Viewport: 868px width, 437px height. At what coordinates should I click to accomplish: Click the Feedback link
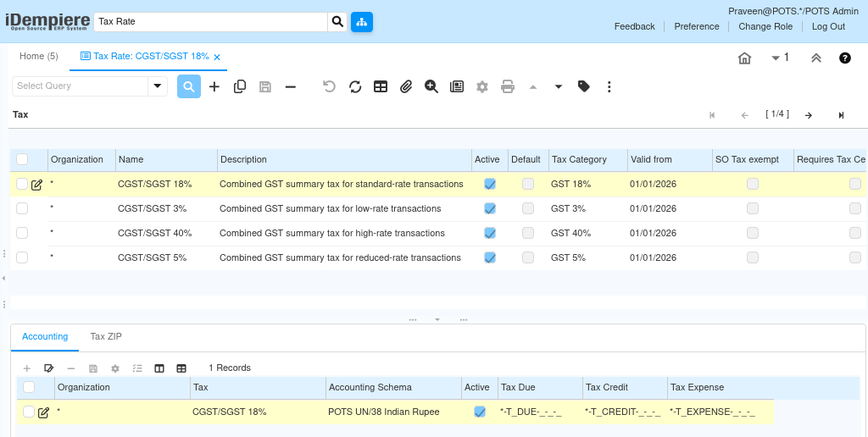[x=634, y=26]
